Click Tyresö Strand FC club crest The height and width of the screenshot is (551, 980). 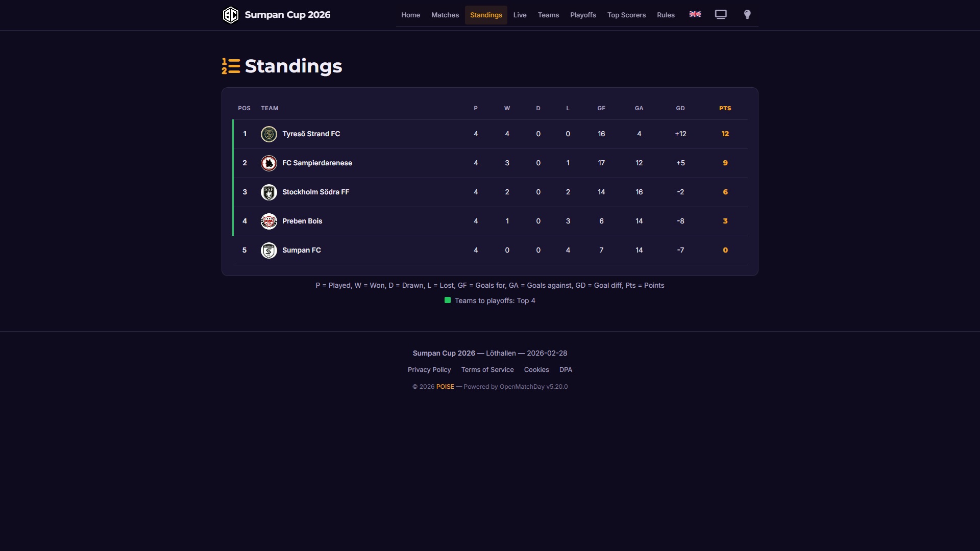(269, 134)
